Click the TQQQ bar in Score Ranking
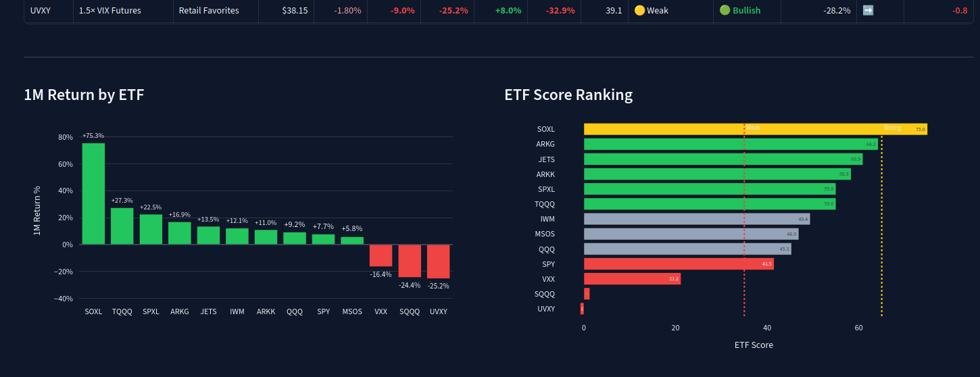The width and height of the screenshot is (980, 377). coord(710,204)
